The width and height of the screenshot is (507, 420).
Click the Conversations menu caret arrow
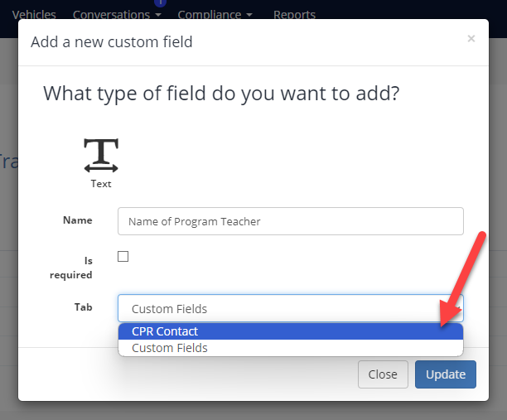pos(158,15)
